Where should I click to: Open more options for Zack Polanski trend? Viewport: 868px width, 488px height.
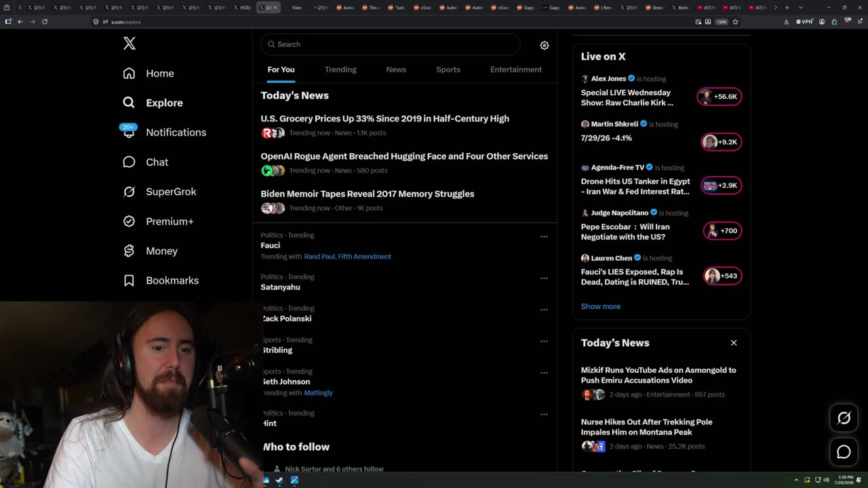point(544,310)
